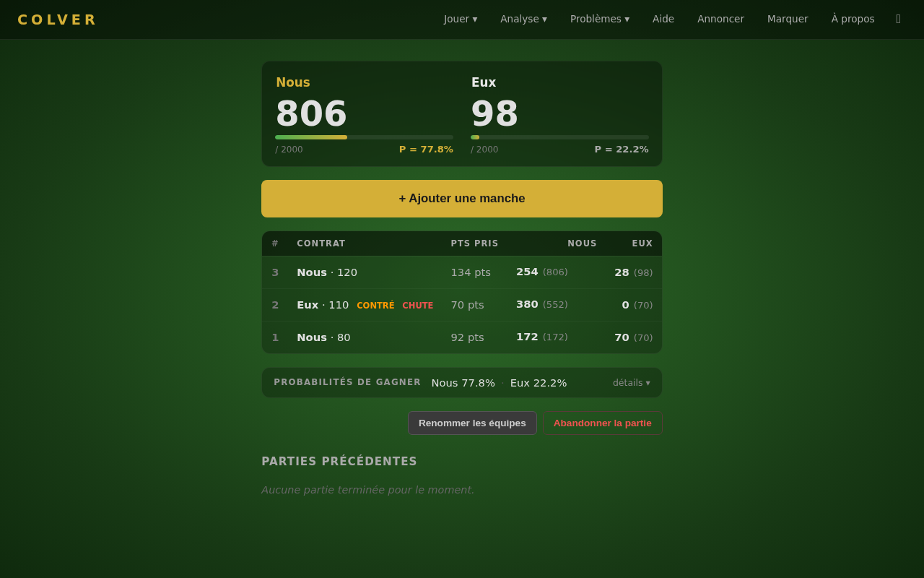
Task: Expand the probabilités détails
Action: [x=632, y=383]
